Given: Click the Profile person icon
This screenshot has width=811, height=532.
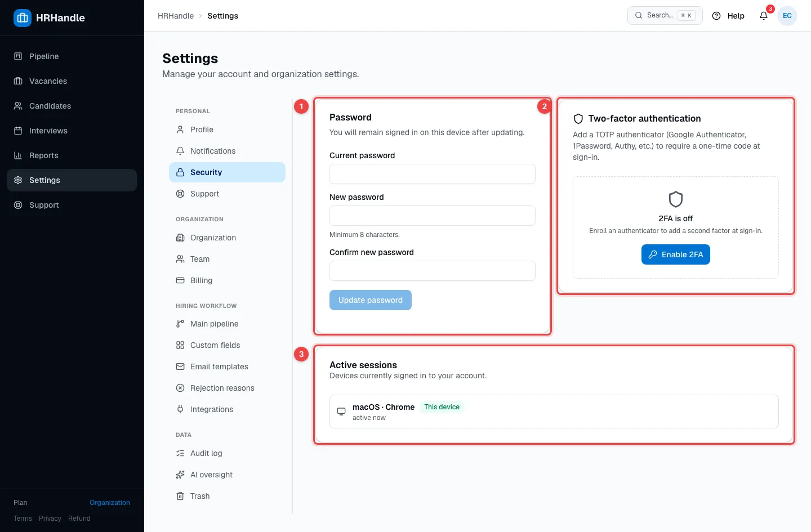Looking at the screenshot, I should pos(180,129).
